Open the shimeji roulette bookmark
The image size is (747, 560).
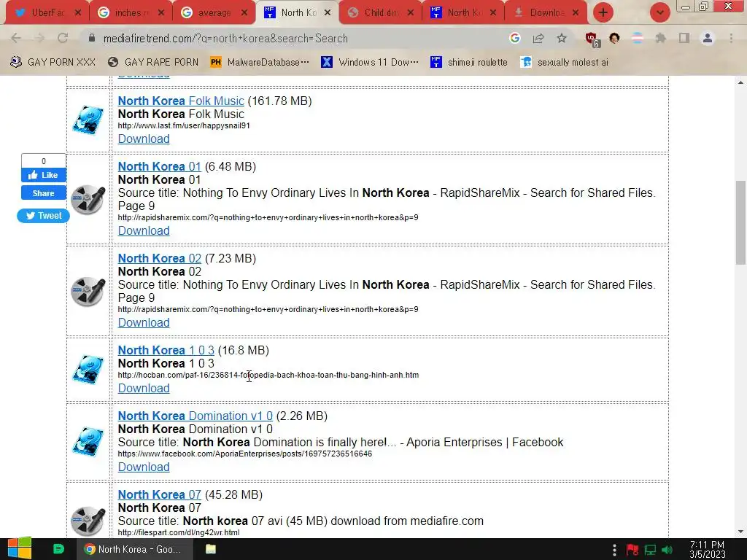coord(469,63)
